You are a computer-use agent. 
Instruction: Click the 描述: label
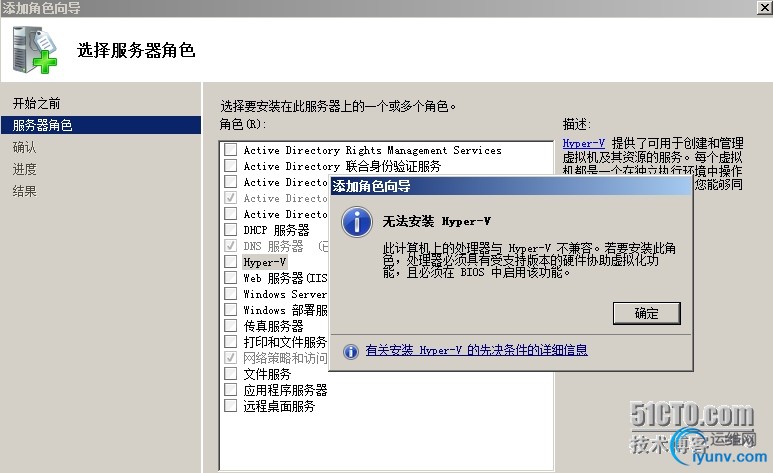(x=577, y=124)
